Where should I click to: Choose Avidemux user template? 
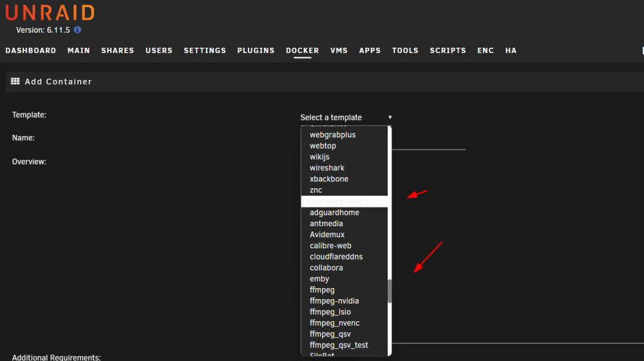click(x=344, y=235)
